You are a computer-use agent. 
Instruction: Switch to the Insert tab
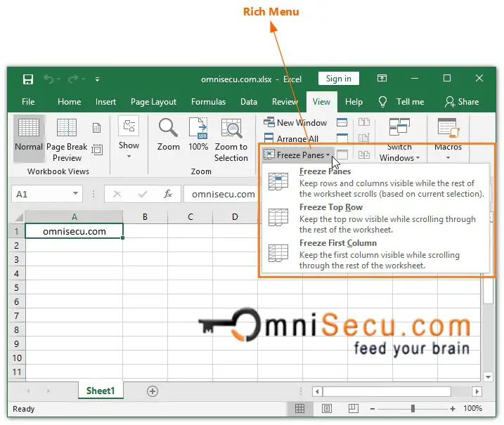tap(105, 102)
